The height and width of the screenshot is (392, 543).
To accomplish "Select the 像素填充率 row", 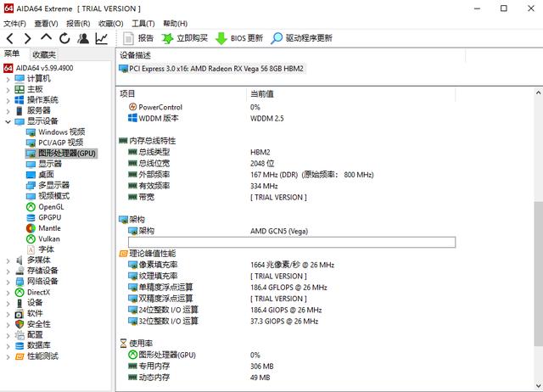I will click(291, 265).
